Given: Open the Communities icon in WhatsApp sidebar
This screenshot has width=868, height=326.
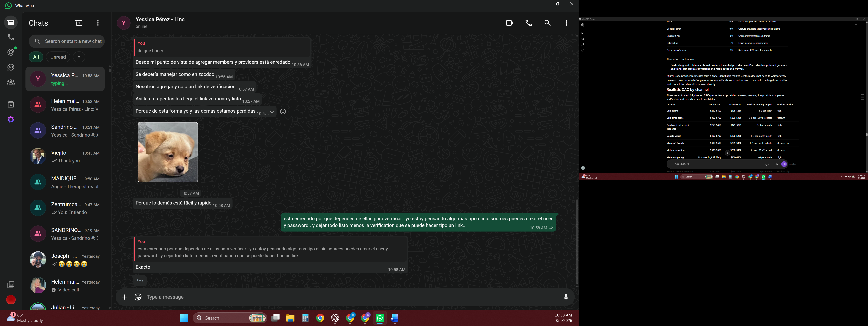Looking at the screenshot, I should pos(11,82).
